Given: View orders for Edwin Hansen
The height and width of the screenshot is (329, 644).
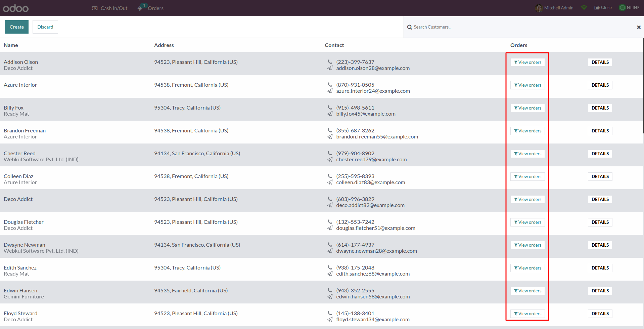Looking at the screenshot, I should coord(527,291).
